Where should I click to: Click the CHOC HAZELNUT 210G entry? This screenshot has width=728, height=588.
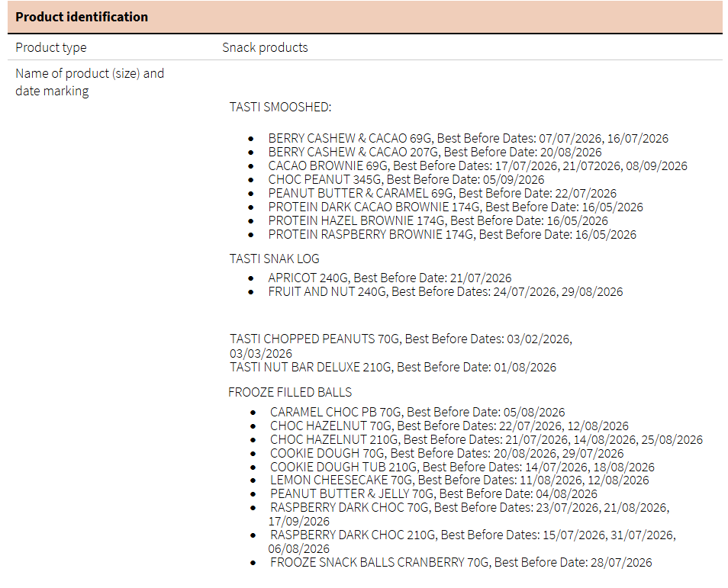(486, 439)
